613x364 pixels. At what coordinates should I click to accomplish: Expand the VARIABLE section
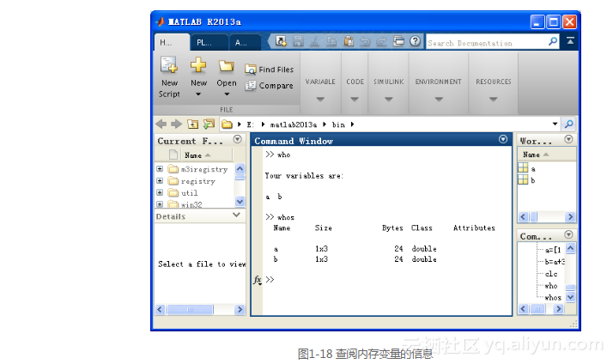320,100
